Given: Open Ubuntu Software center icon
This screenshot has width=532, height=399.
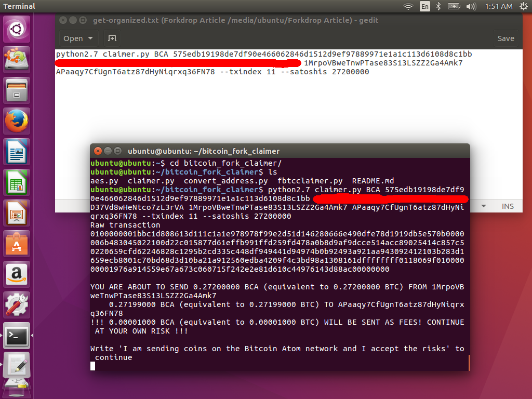Looking at the screenshot, I should coord(17,244).
